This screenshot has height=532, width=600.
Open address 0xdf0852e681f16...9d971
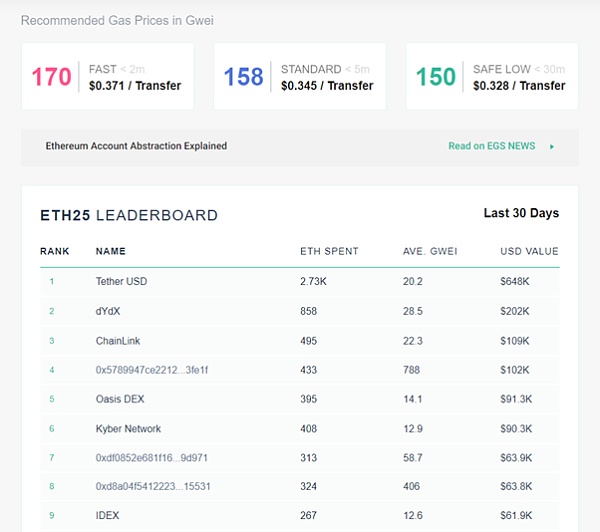152,457
